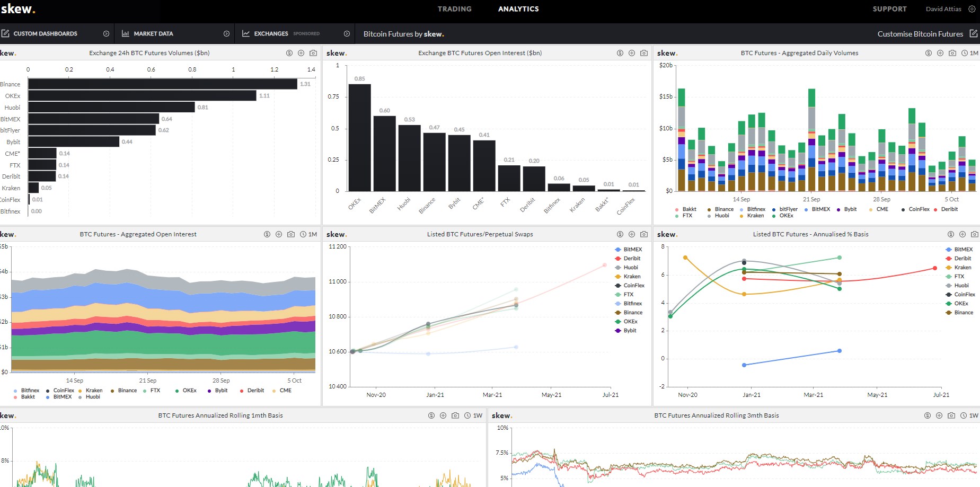Viewport: 980px width, 487px height.
Task: Click the currency icon on Rolling 3mth Basis chart
Action: [x=928, y=415]
